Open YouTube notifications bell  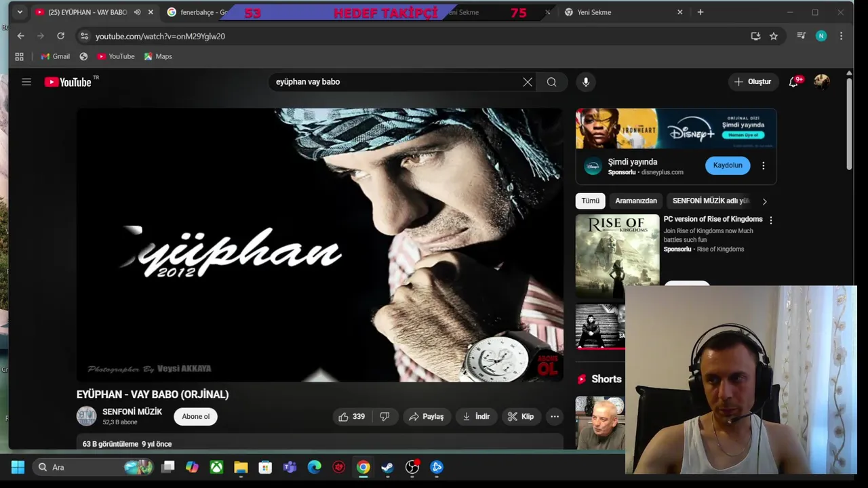[794, 82]
